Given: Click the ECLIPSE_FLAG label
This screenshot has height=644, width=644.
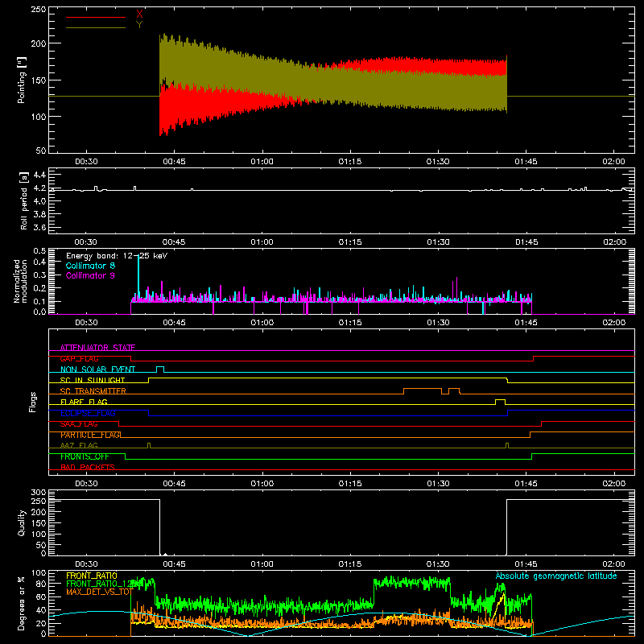Looking at the screenshot, I should [x=88, y=413].
